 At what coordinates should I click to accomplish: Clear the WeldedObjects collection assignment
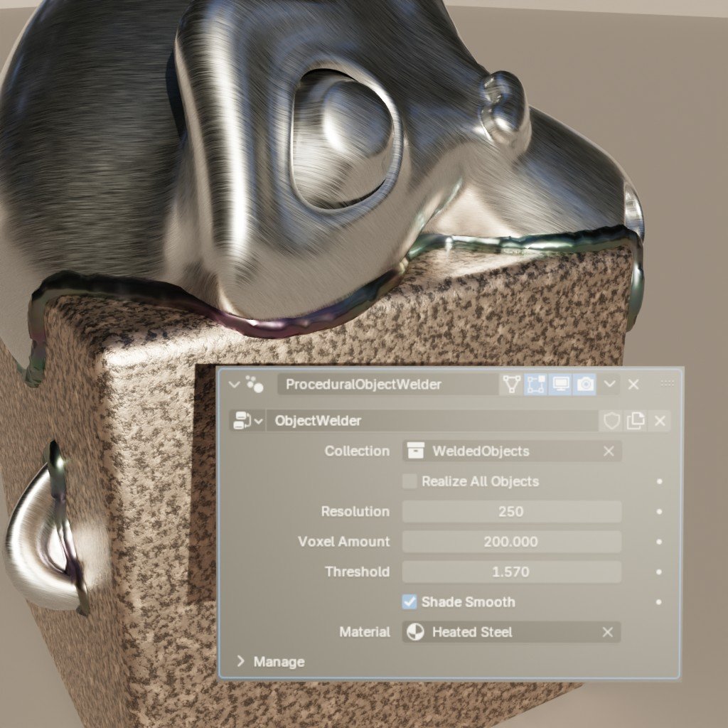pyautogui.click(x=608, y=451)
